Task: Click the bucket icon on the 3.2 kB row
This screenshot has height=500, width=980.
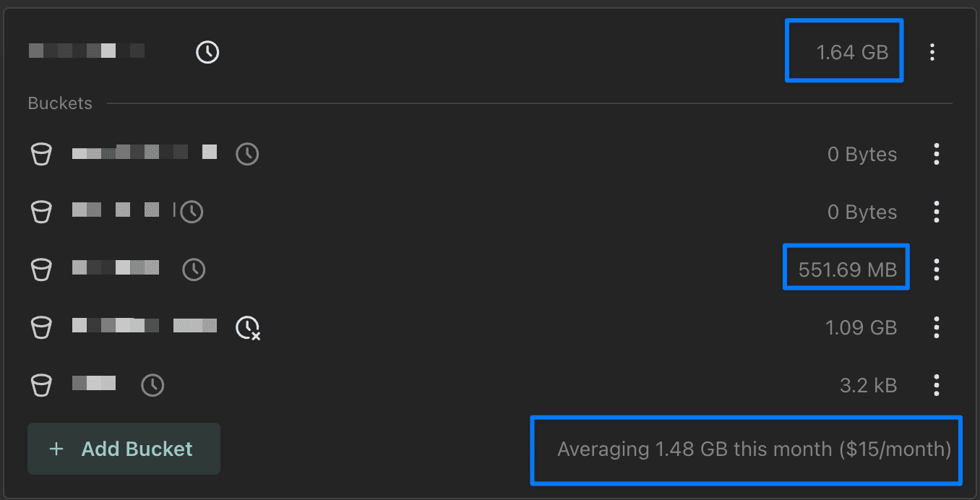Action: pyautogui.click(x=41, y=385)
